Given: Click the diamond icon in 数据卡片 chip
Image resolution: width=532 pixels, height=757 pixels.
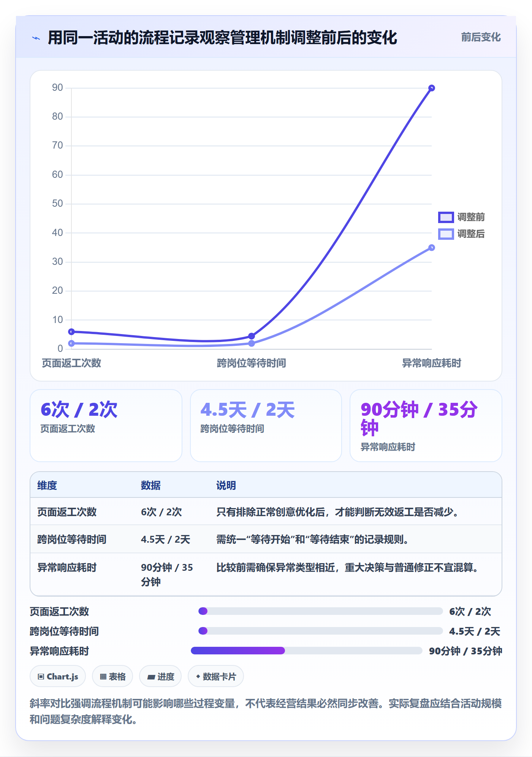Looking at the screenshot, I should click(198, 676).
